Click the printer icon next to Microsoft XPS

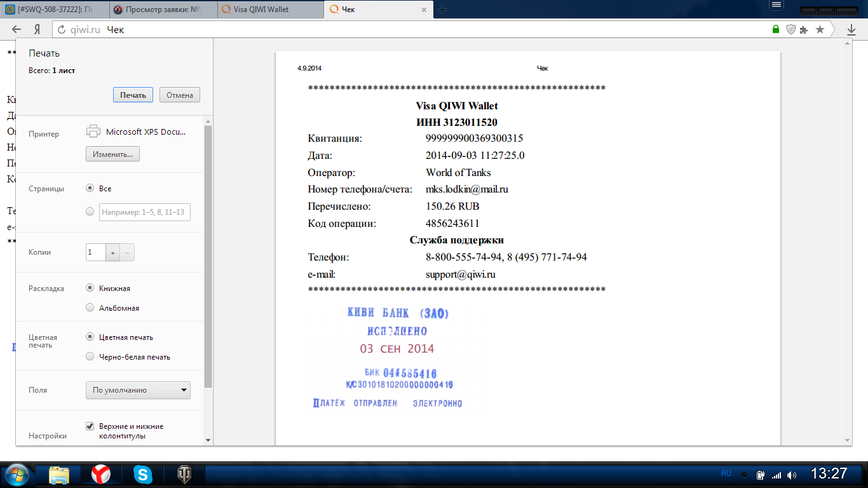93,132
